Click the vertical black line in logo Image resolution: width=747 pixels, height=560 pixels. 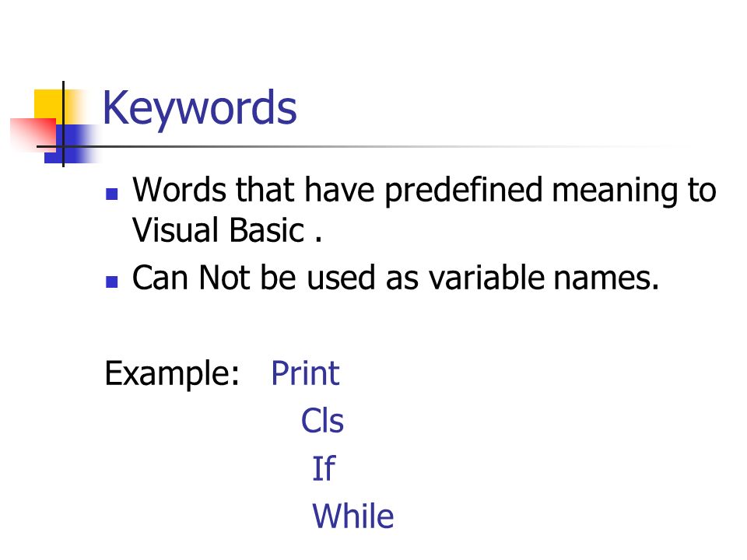[63, 124]
